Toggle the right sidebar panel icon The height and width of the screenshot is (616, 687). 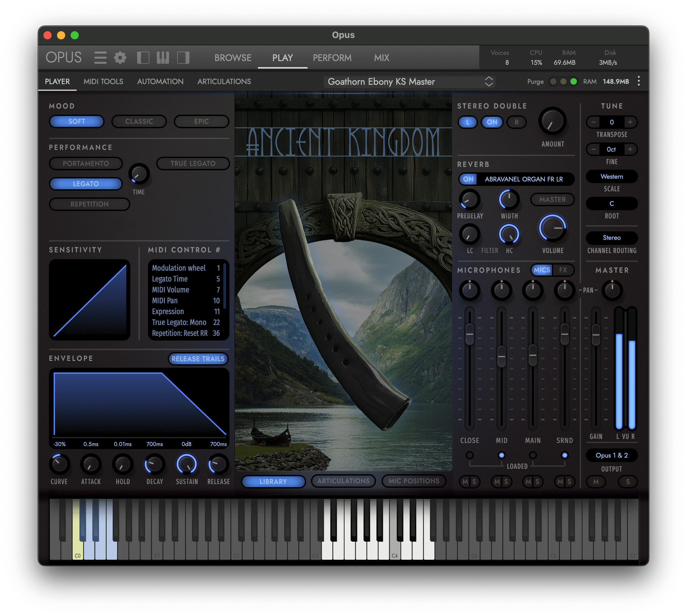pyautogui.click(x=183, y=58)
